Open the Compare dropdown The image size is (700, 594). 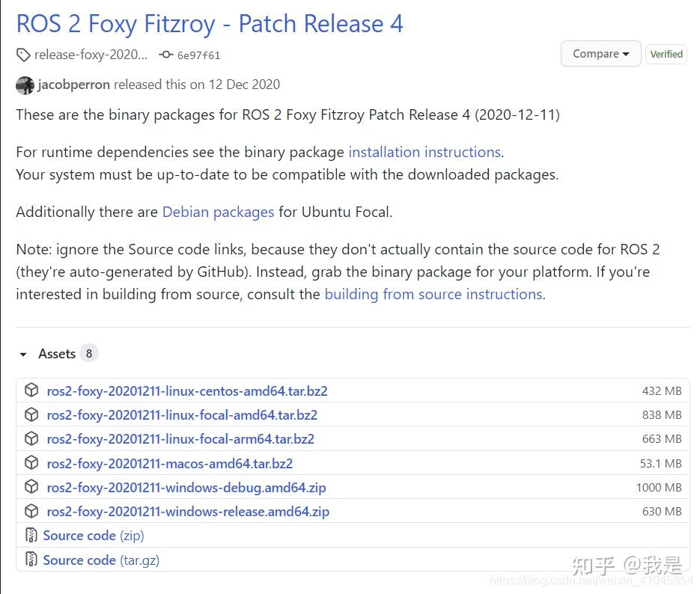[x=600, y=53]
